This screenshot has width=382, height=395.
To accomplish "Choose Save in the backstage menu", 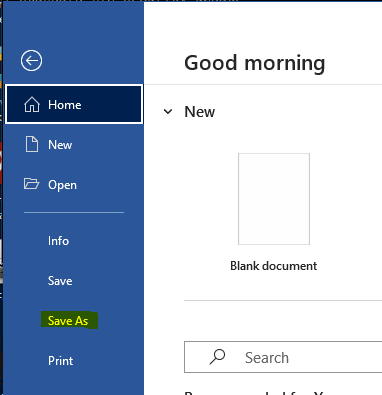I will 60,281.
